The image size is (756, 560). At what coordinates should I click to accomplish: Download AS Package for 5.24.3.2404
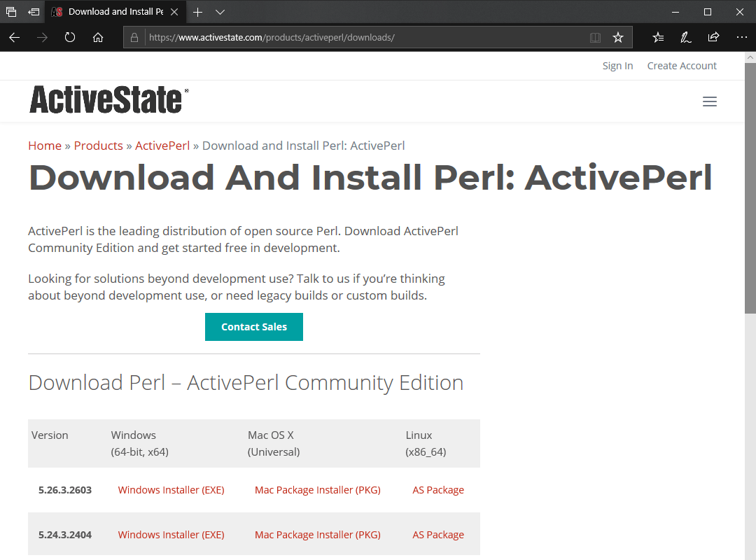pyautogui.click(x=438, y=535)
